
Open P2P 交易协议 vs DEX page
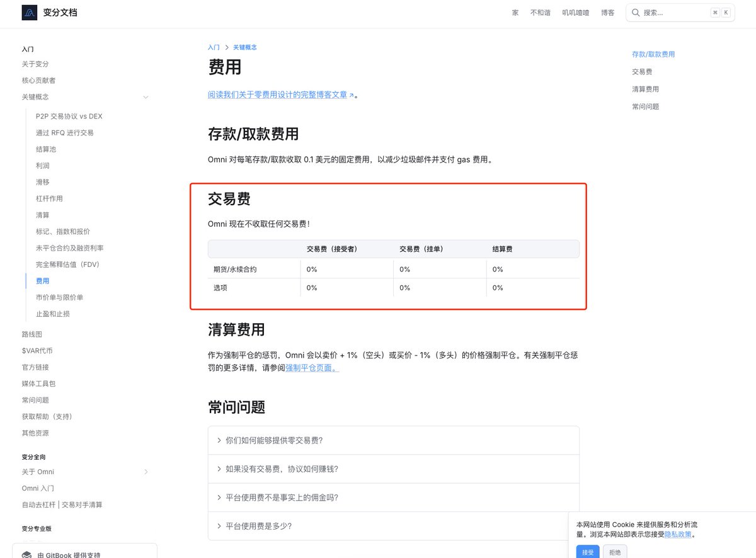pyautogui.click(x=69, y=117)
